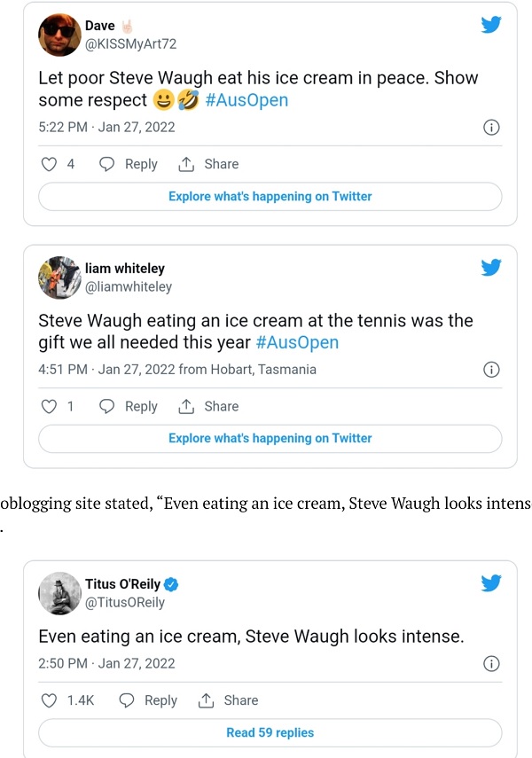Open info icon on Dave's tweet
The image size is (532, 758).
(x=491, y=128)
